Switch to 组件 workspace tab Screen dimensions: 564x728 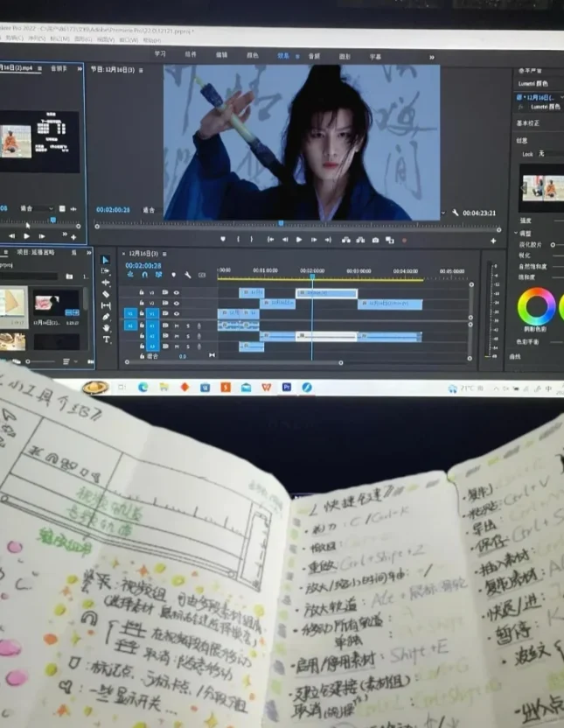(x=191, y=54)
